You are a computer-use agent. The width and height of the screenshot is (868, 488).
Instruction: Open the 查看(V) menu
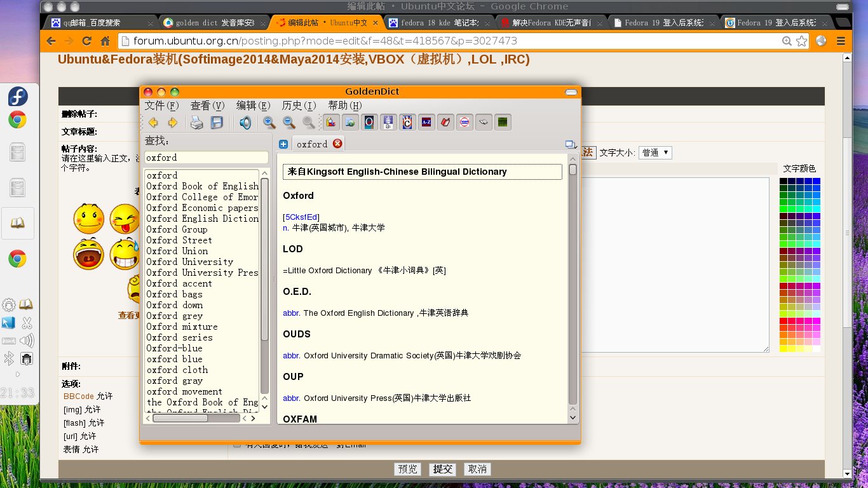[x=208, y=105]
